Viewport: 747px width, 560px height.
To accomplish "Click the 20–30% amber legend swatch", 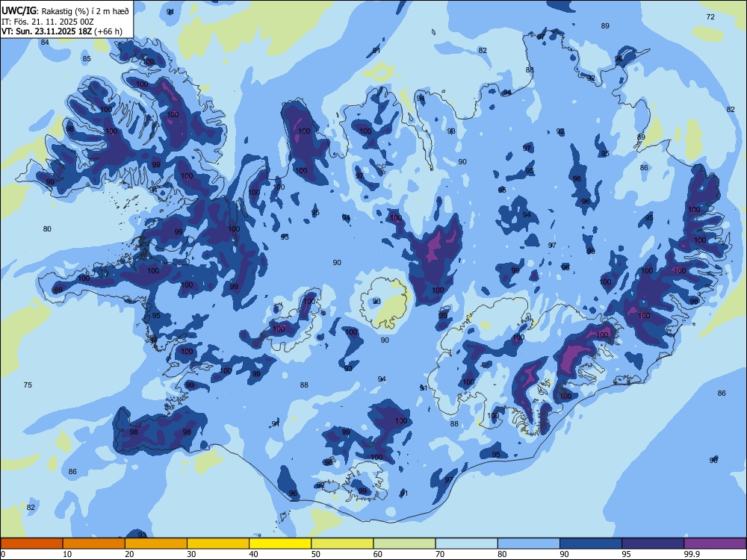I will click(156, 544).
